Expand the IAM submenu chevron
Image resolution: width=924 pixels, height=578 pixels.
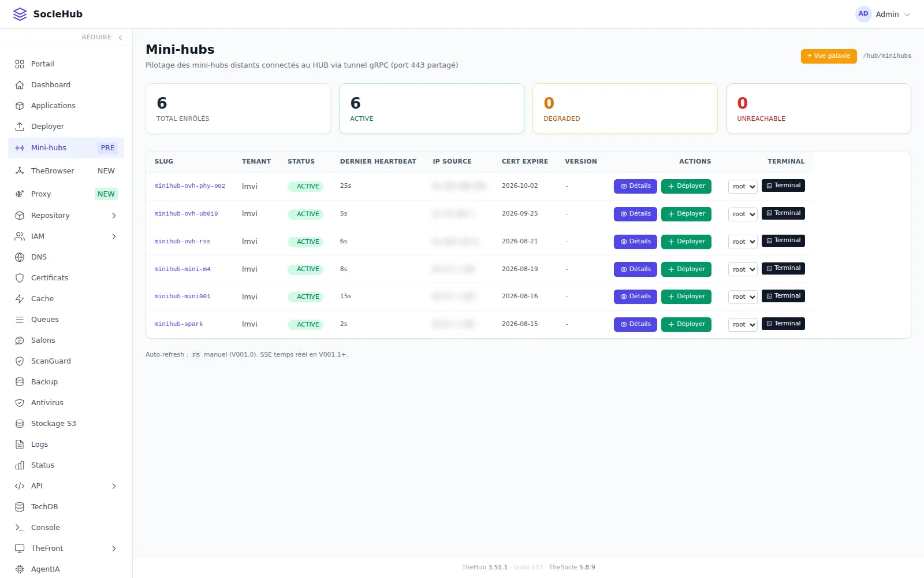point(114,236)
